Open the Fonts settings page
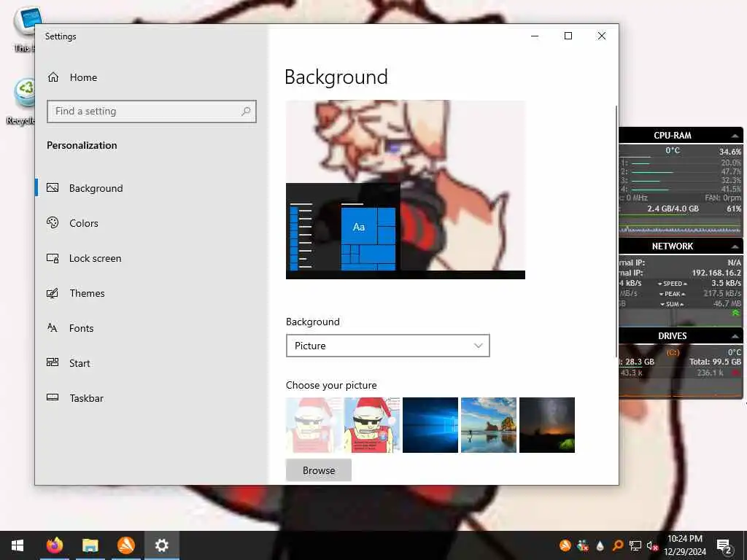 82,328
